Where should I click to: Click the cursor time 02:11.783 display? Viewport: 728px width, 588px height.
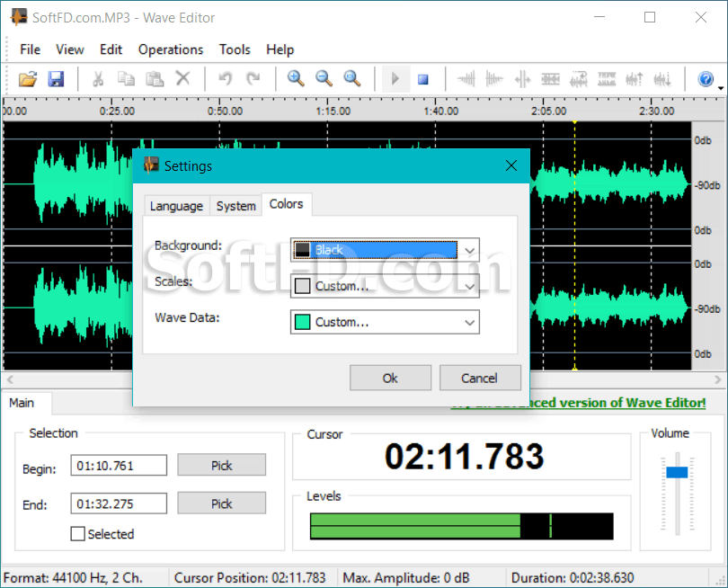point(465,456)
